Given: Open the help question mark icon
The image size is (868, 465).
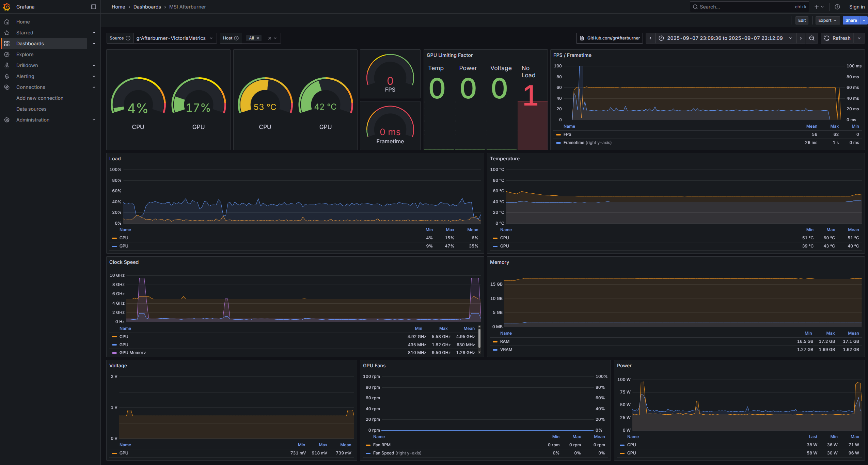Looking at the screenshot, I should click(837, 7).
